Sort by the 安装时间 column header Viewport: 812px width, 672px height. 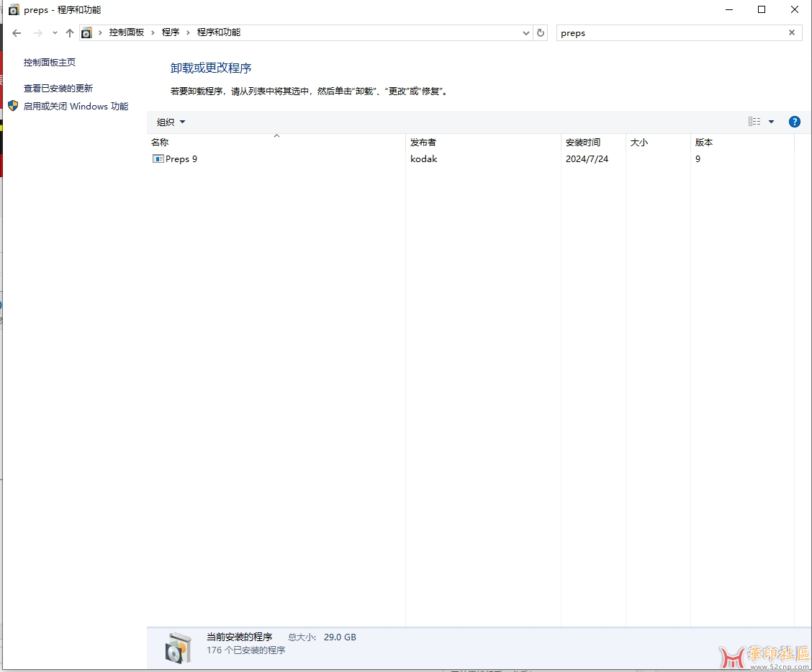[x=593, y=142]
